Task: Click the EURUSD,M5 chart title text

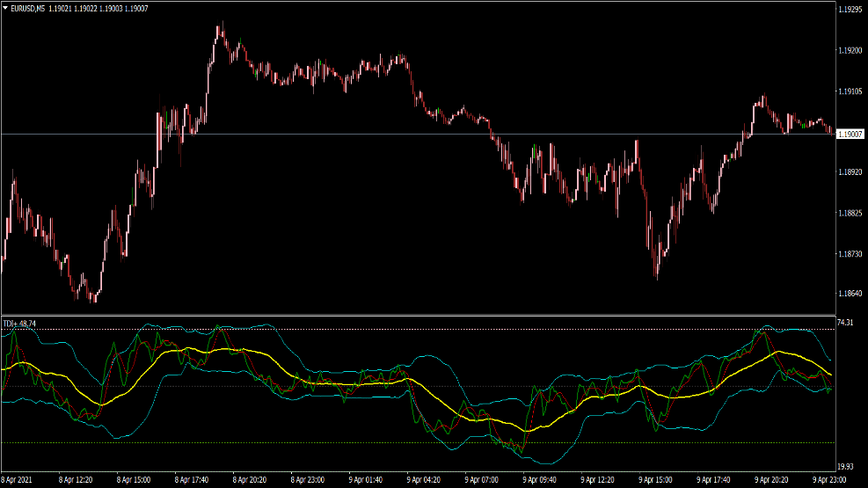Action: pyautogui.click(x=27, y=9)
